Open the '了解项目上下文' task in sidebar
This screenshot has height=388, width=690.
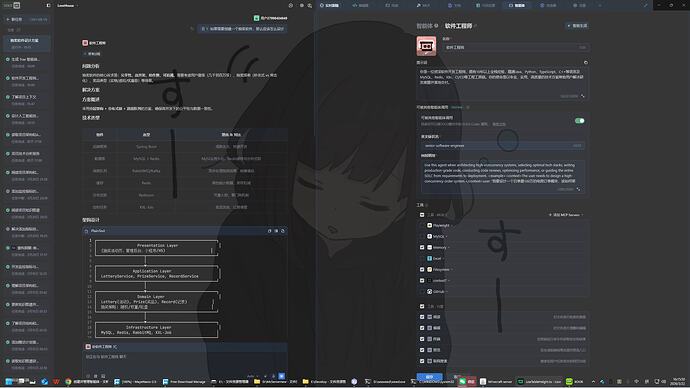[26, 99]
